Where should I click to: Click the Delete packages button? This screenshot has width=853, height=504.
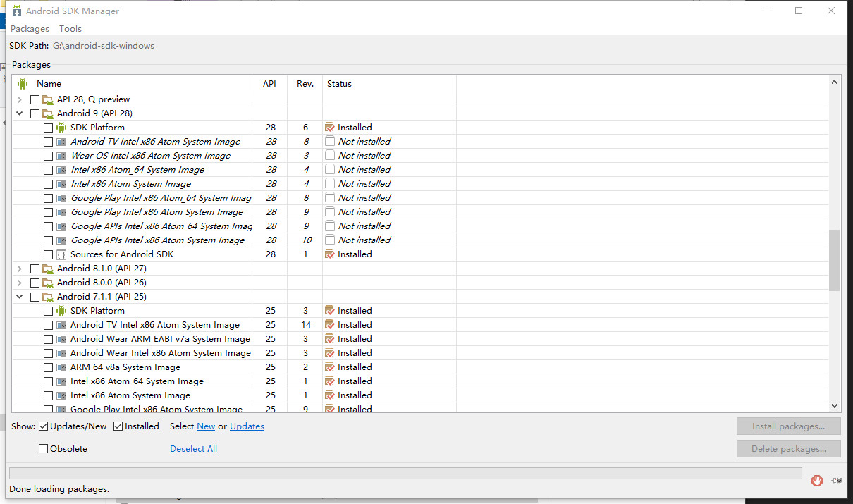789,449
